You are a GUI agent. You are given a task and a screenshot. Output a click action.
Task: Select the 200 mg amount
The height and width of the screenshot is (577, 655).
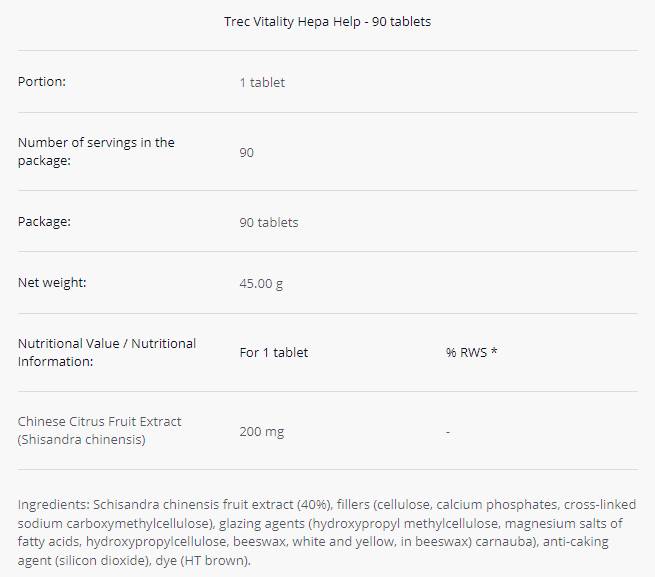(x=262, y=431)
